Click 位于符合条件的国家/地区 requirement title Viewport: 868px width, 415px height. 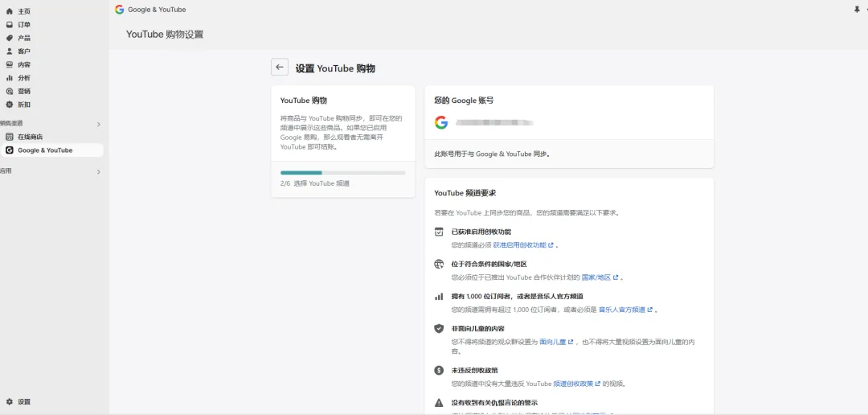click(489, 264)
